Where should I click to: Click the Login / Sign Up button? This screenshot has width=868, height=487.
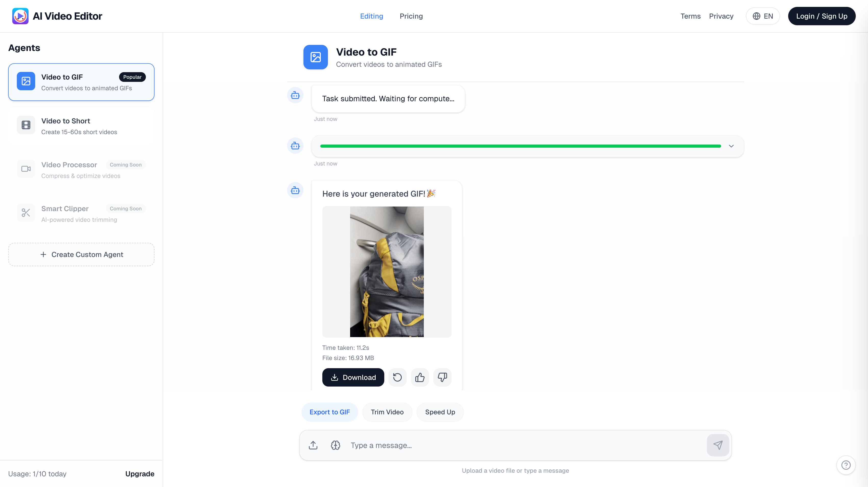(x=822, y=16)
